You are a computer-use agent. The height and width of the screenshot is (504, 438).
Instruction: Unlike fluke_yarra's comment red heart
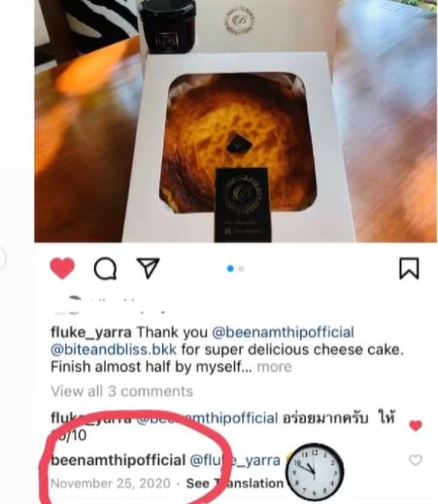tap(416, 425)
